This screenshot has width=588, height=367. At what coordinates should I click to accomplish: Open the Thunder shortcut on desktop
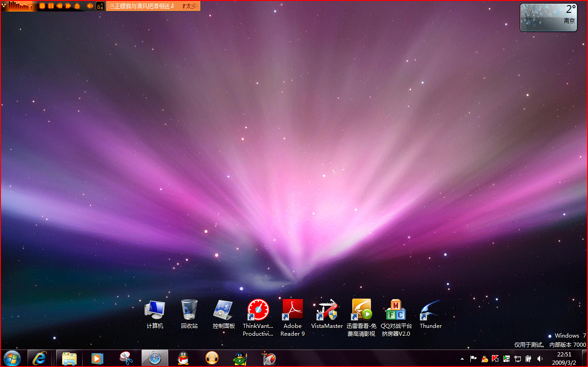[x=430, y=311]
